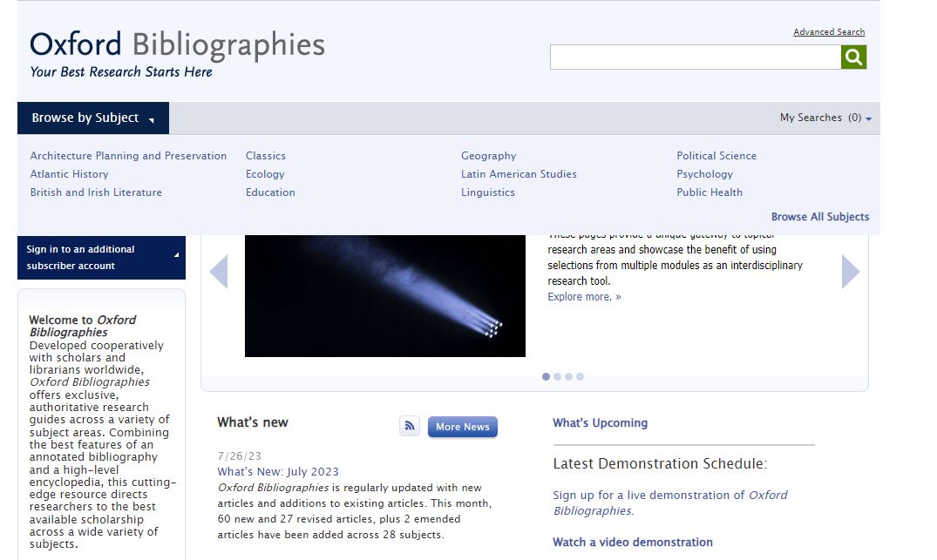This screenshot has height=560, width=937.
Task: Click the green magnifying glass search icon
Action: [853, 57]
